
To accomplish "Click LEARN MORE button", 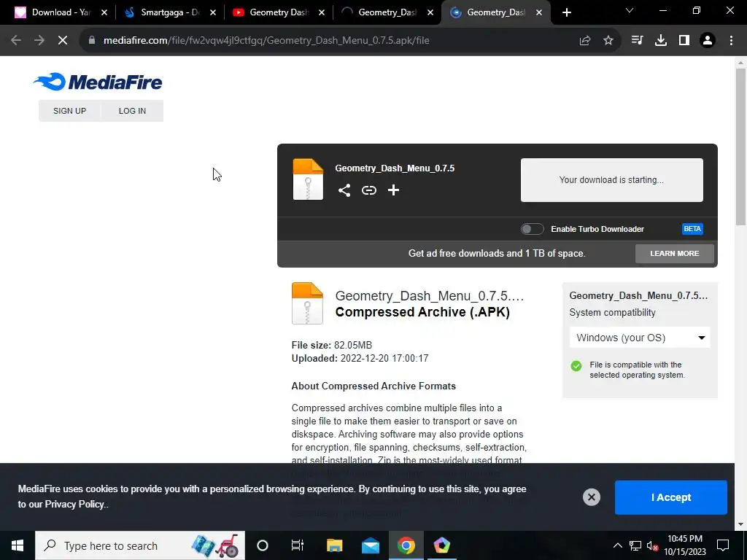I will [675, 253].
